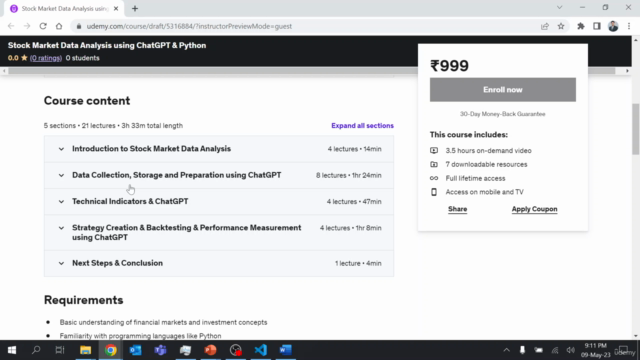
Task: Expand Data Collection, Storage and Preparation section
Action: (x=219, y=175)
